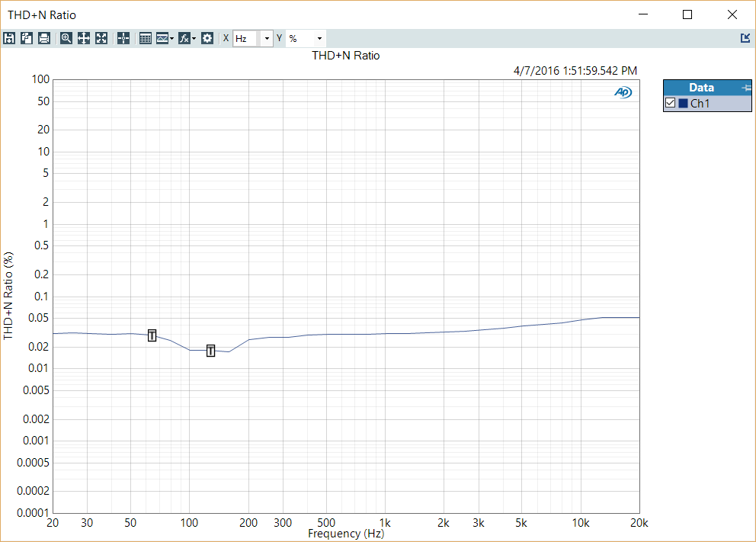Click the 20k frequency axis tick label

coord(639,523)
